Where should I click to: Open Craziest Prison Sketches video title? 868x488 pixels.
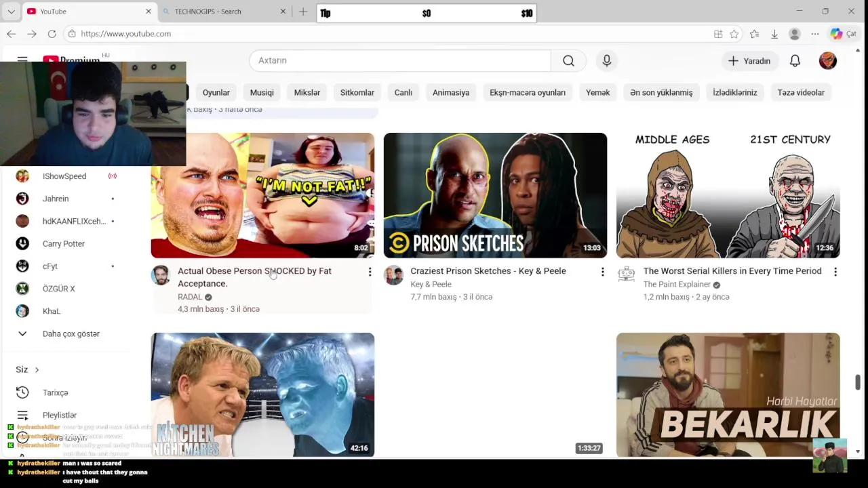coord(488,271)
